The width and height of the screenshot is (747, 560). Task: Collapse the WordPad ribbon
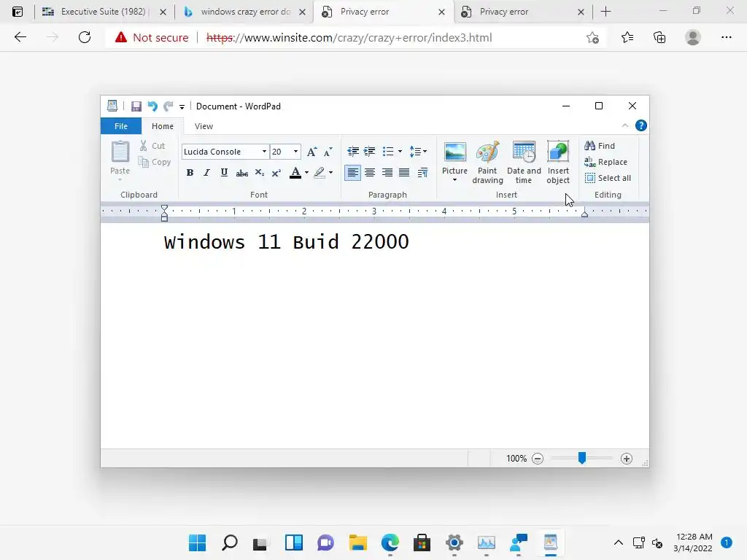[x=625, y=125]
